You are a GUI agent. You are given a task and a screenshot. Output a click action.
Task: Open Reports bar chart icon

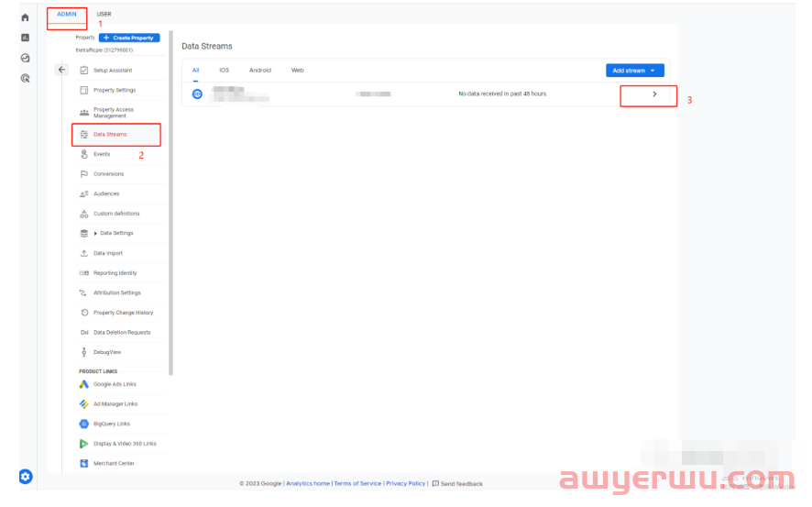26,38
